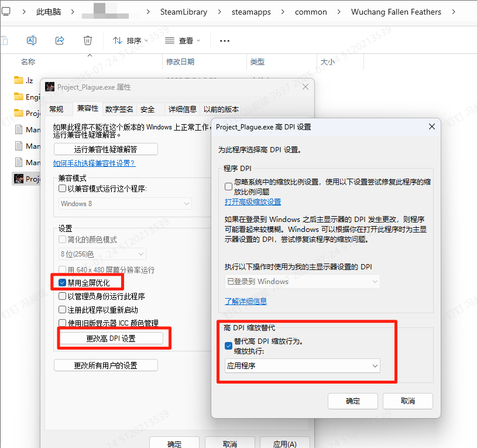Select Wuchang Fallen Feathers breadcrumb

(x=396, y=12)
